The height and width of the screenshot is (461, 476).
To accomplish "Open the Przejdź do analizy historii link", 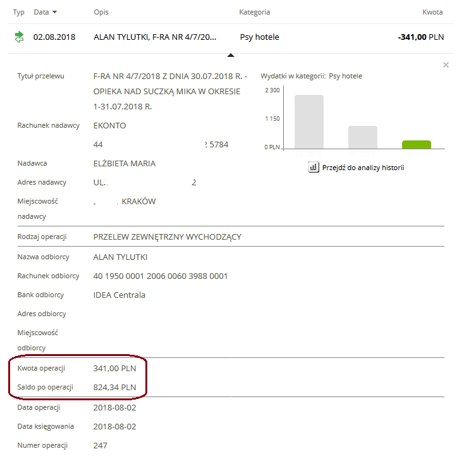I will (x=363, y=168).
